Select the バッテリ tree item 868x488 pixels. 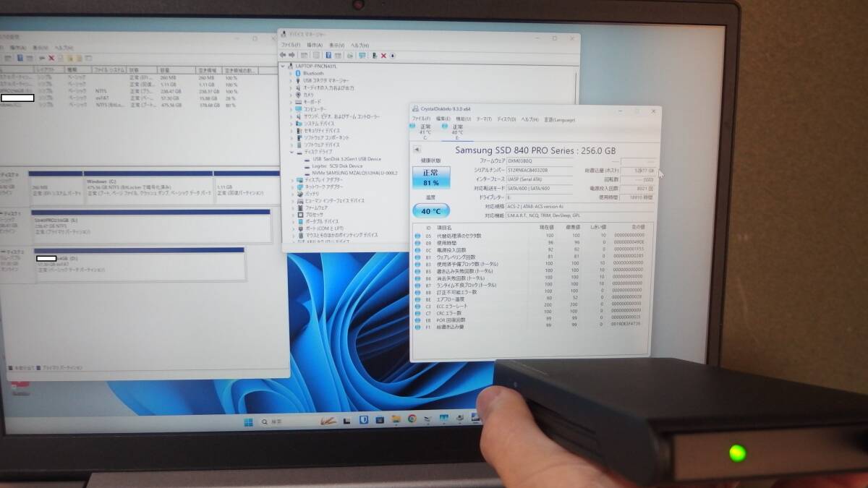pos(311,194)
